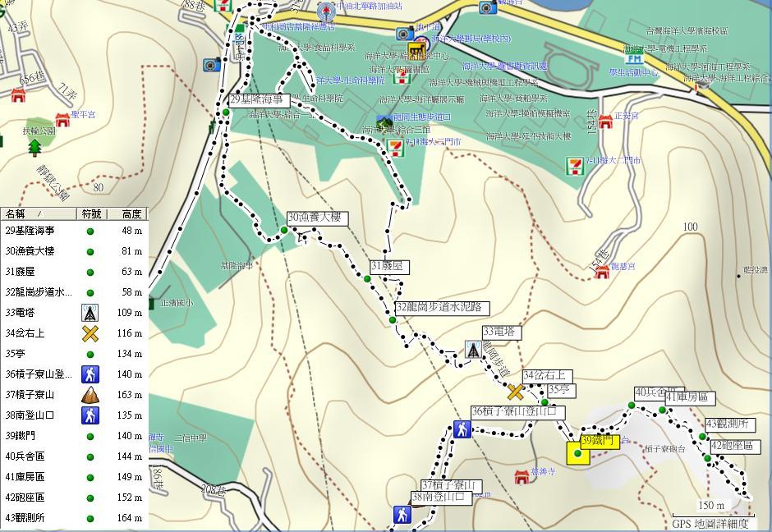Image resolution: width=772 pixels, height=532 pixels.
Task: Click the green dot symbol in 43觀測所 row
Action: [90, 518]
